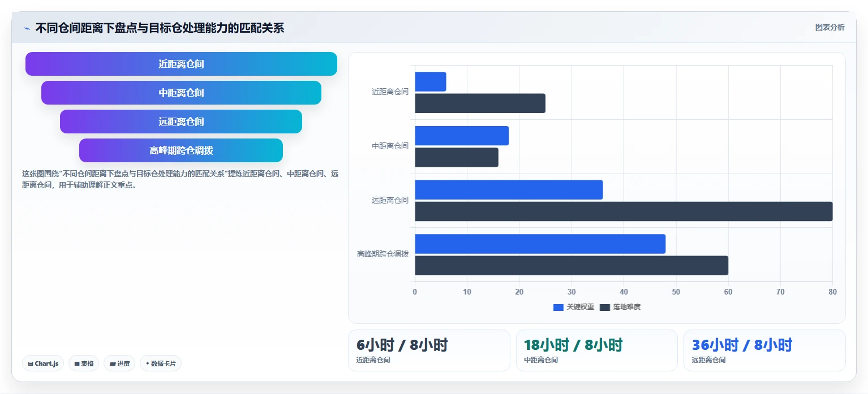The width and height of the screenshot is (868, 394).
Task: Click the 关键权重 legend label text
Action: [581, 307]
